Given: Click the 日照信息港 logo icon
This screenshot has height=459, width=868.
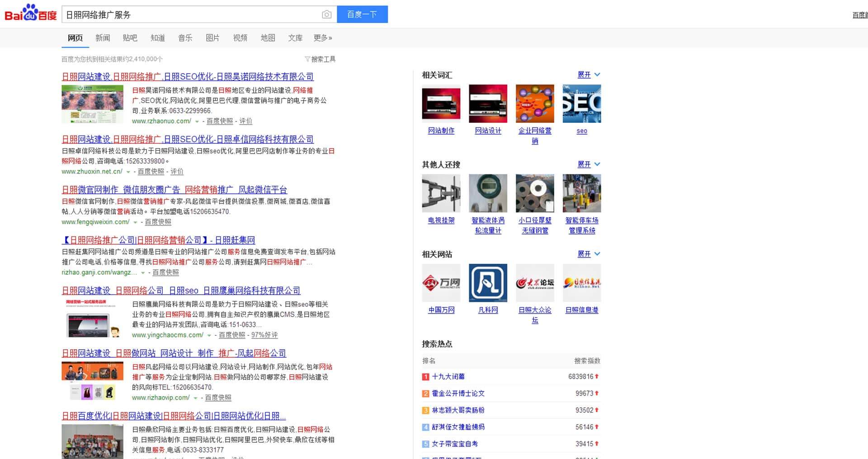Looking at the screenshot, I should pos(582,283).
